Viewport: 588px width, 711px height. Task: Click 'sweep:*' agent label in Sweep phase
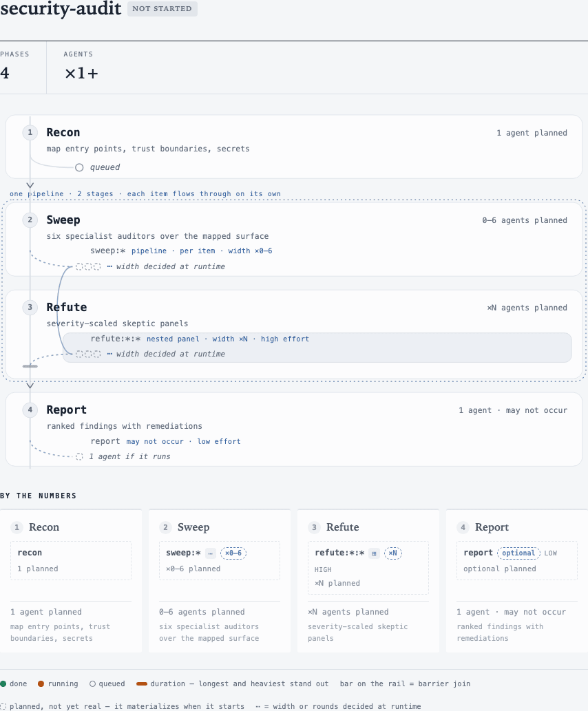pos(108,251)
